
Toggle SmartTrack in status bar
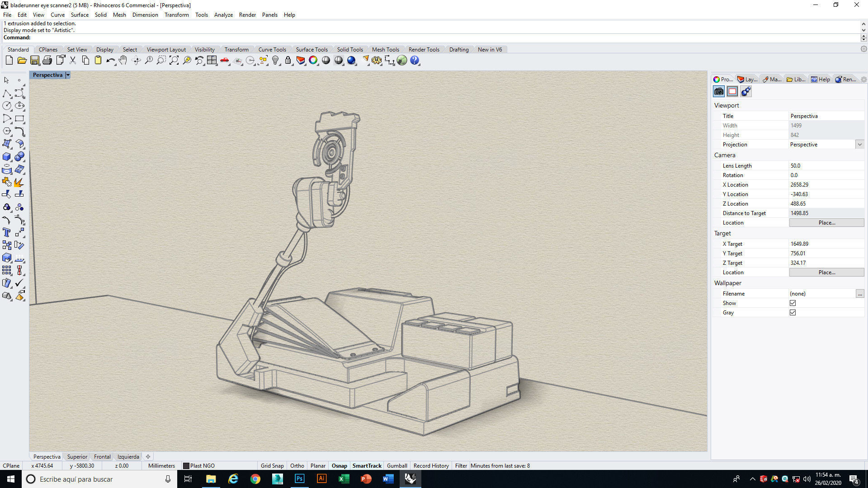coord(367,466)
